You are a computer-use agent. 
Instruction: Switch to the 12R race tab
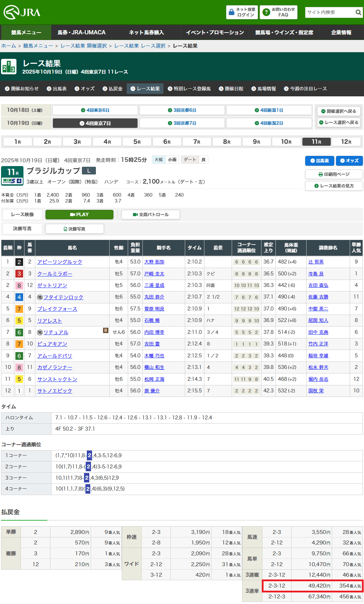346,142
